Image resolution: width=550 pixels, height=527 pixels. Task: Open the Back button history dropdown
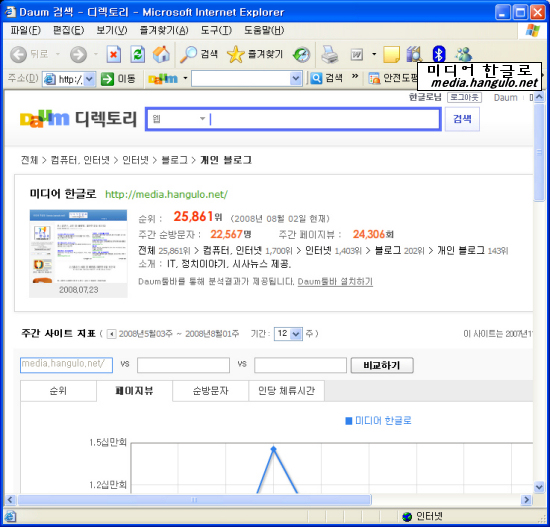(58, 54)
